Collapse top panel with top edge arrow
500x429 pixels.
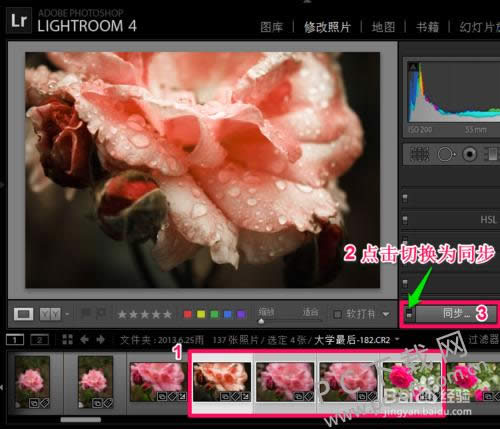pyautogui.click(x=307, y=2)
